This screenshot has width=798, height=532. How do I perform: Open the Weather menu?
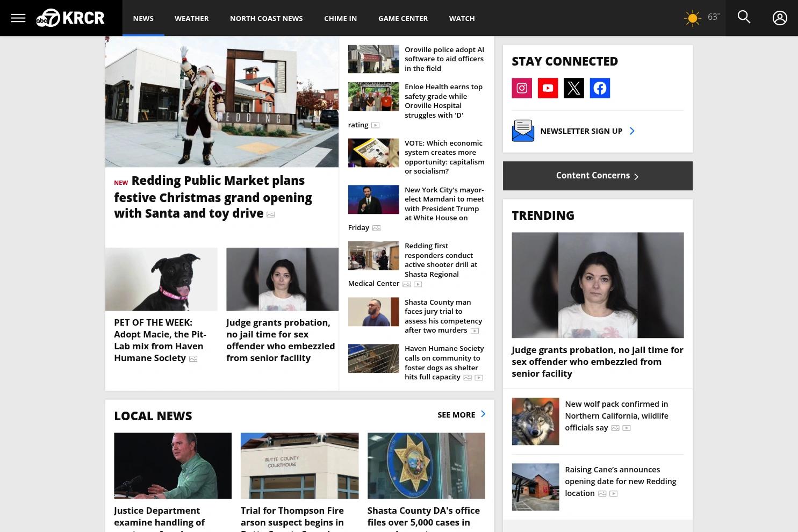pos(191,18)
